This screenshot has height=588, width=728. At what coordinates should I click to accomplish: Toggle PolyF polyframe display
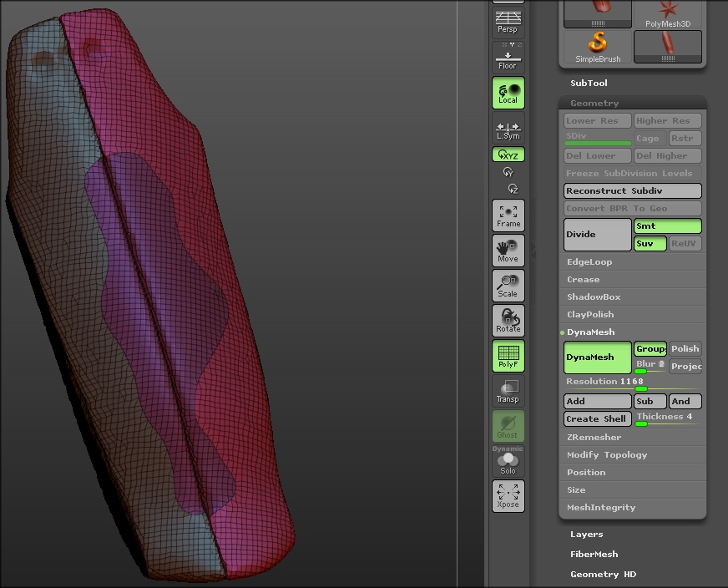[x=508, y=357]
